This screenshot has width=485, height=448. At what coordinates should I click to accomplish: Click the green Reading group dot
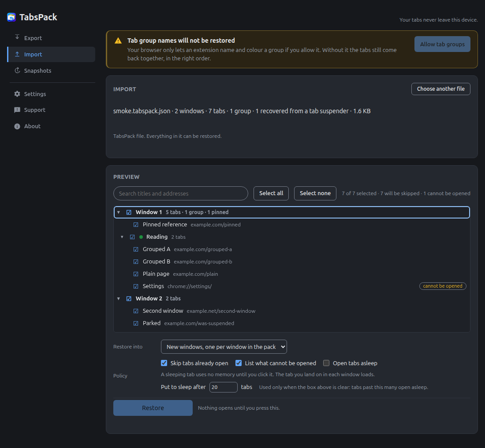141,237
